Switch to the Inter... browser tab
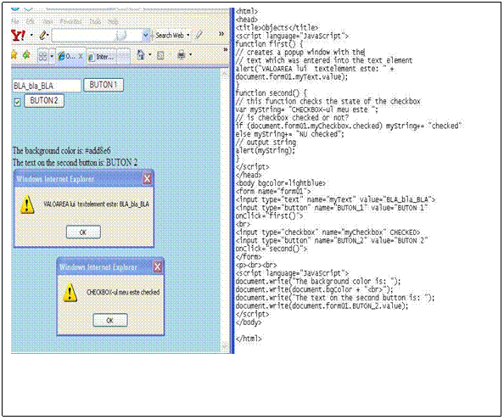This screenshot has width=504, height=420. 101,57
